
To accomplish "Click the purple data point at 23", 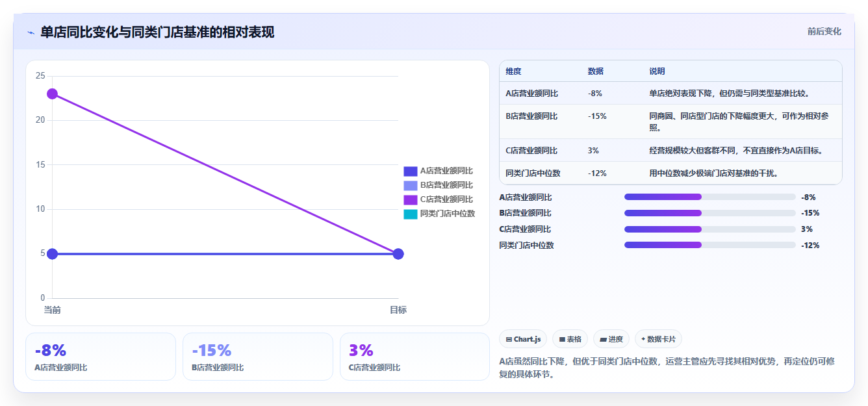I will [52, 94].
